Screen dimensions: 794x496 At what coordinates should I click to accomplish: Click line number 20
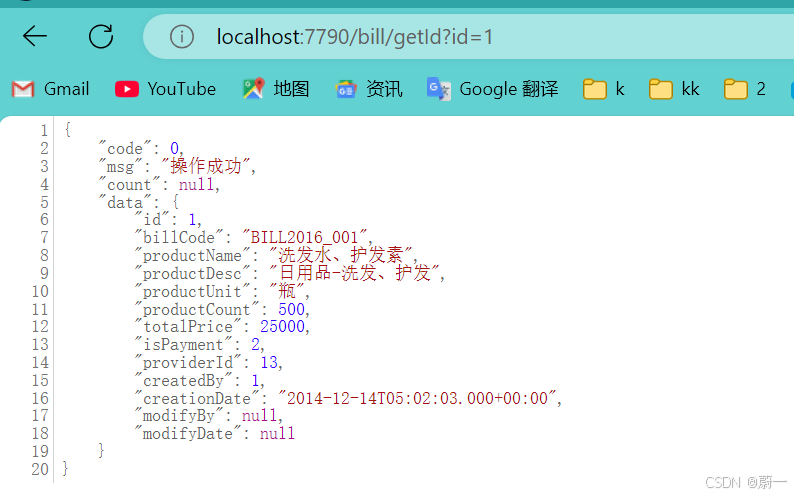(x=40, y=469)
